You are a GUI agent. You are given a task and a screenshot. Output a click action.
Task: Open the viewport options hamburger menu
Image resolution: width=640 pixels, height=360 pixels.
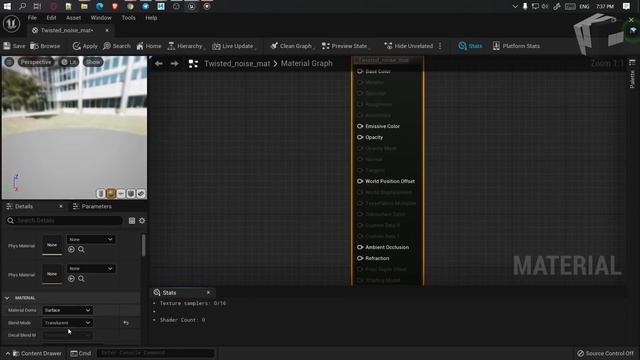pos(9,62)
